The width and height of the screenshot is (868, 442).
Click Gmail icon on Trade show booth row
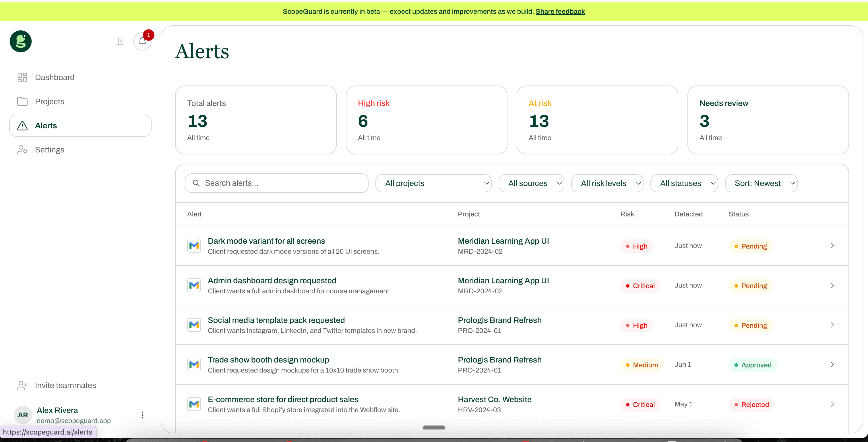pyautogui.click(x=194, y=365)
